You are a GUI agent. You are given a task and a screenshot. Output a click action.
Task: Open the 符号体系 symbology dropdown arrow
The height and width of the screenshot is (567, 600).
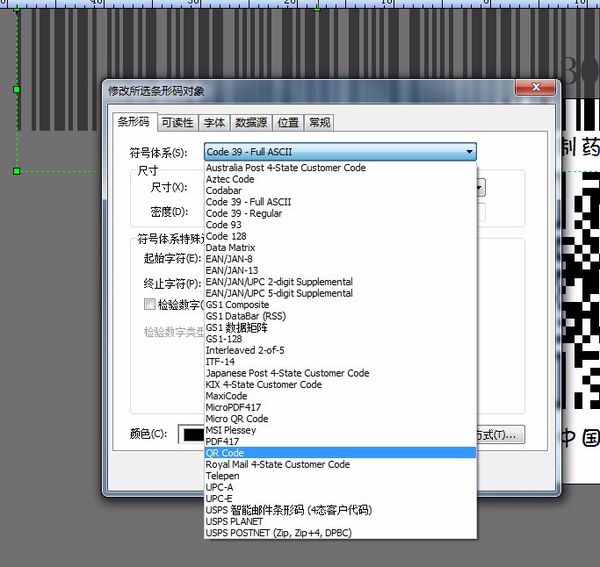pyautogui.click(x=469, y=152)
